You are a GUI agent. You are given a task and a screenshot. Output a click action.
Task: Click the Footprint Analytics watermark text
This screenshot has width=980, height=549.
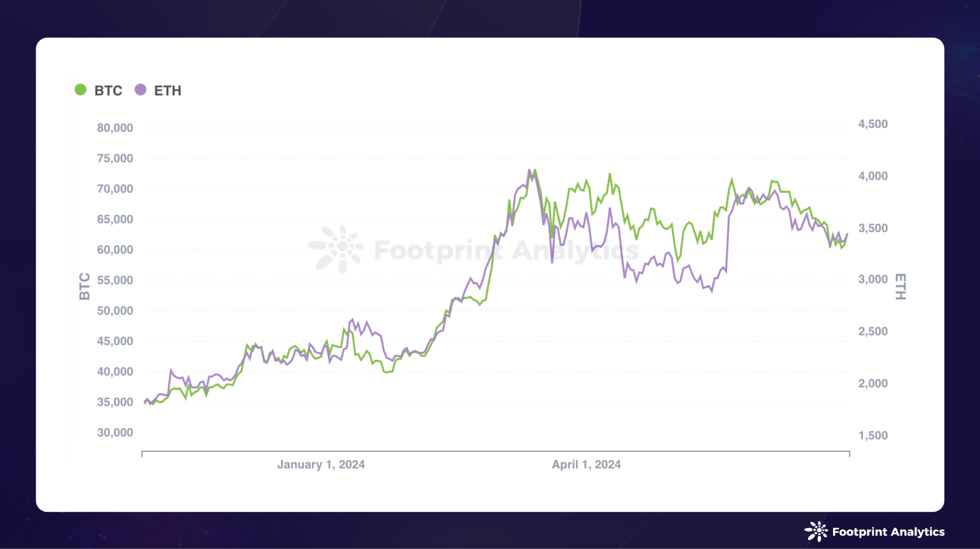[506, 250]
